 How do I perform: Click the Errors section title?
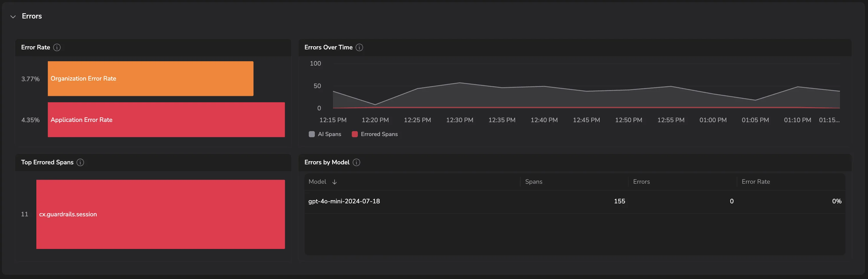[x=32, y=16]
